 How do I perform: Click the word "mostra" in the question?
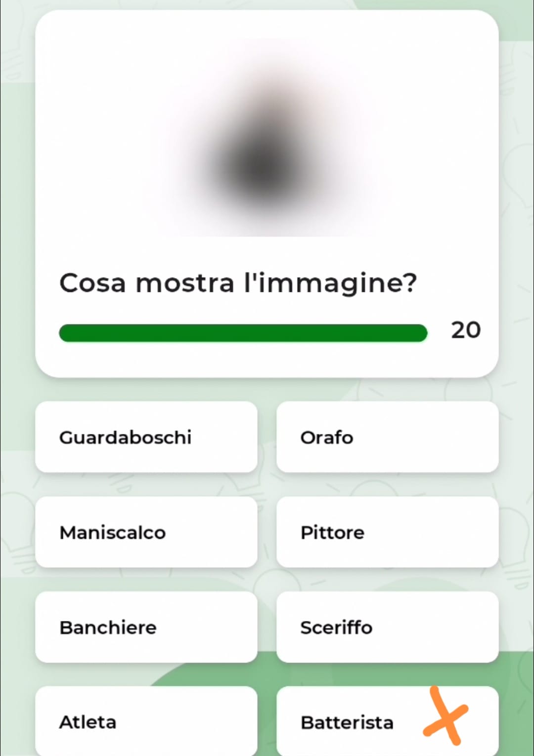[x=185, y=283]
